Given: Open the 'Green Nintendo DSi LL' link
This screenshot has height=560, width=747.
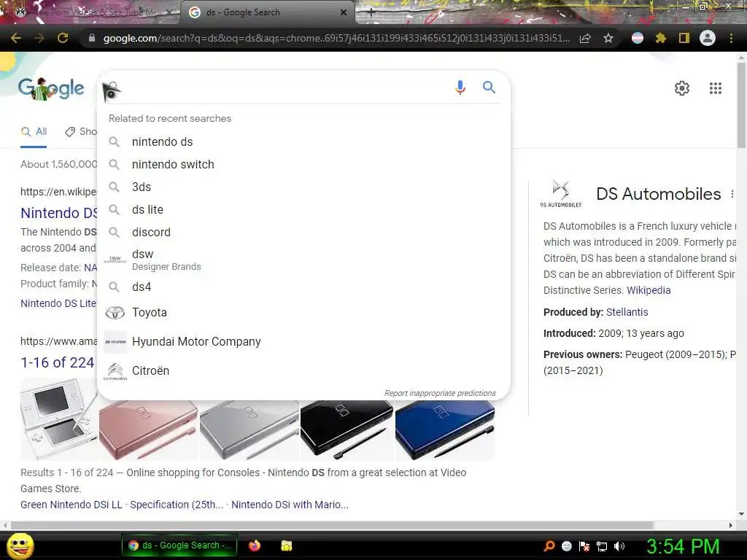Looking at the screenshot, I should point(71,505).
